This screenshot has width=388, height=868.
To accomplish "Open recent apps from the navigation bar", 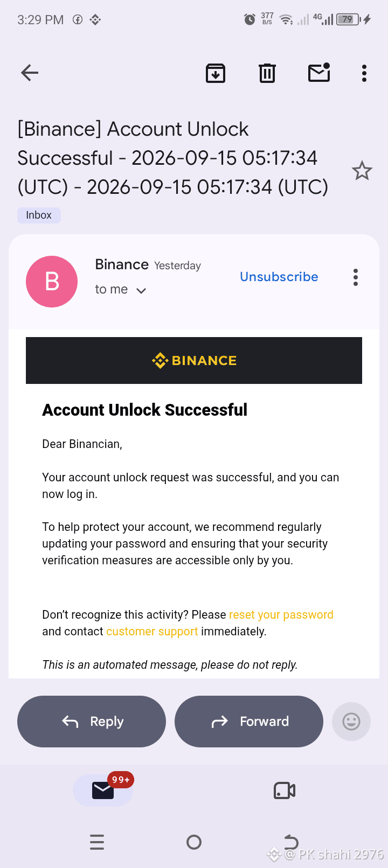I will [x=97, y=842].
